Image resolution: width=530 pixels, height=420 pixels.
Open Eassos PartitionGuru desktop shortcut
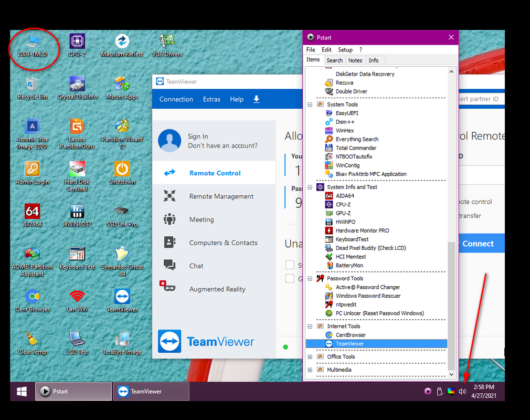pyautogui.click(x=77, y=134)
